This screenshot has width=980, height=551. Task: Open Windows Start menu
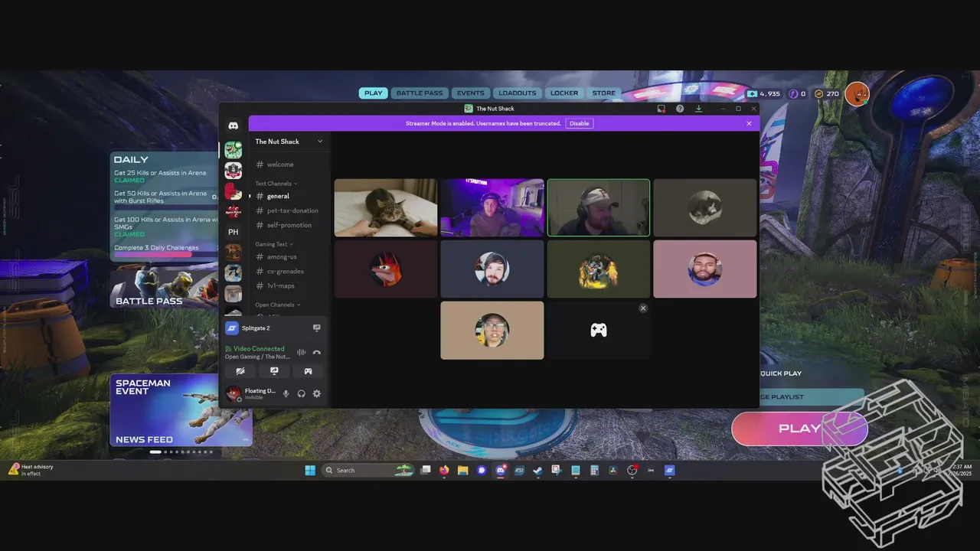310,471
